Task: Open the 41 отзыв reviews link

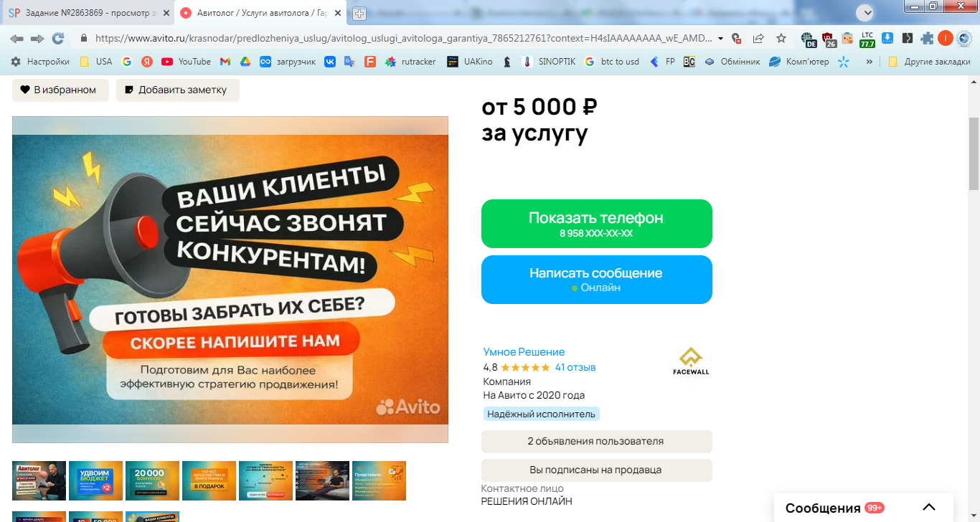Action: point(575,367)
